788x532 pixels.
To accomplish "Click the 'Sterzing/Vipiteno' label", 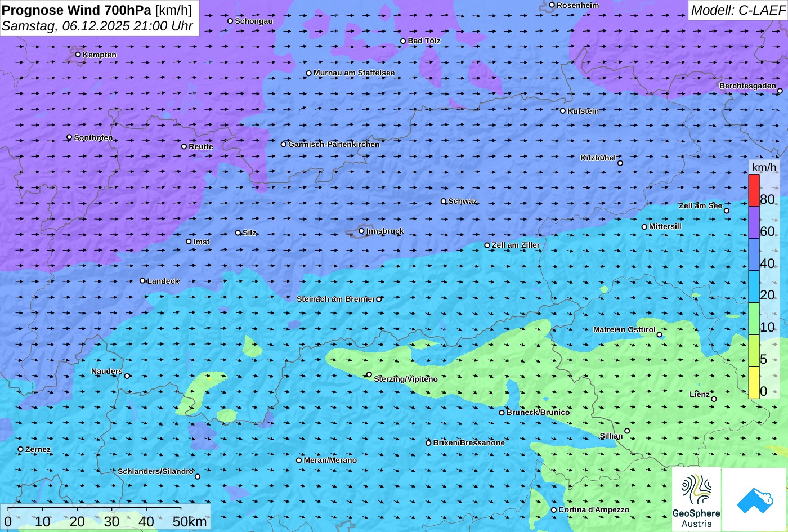I will 406,379.
